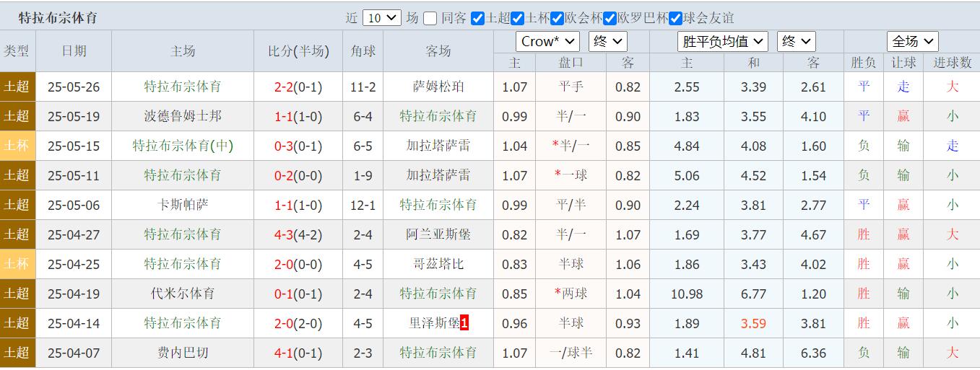
Task: Disable the 球会友谊 filter
Action: [x=676, y=18]
